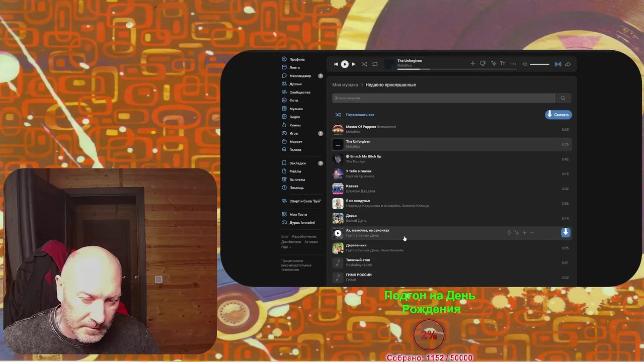Open The Unforgiven cover in the player
Image resolution: width=644 pixels, height=362 pixels.
(x=389, y=63)
